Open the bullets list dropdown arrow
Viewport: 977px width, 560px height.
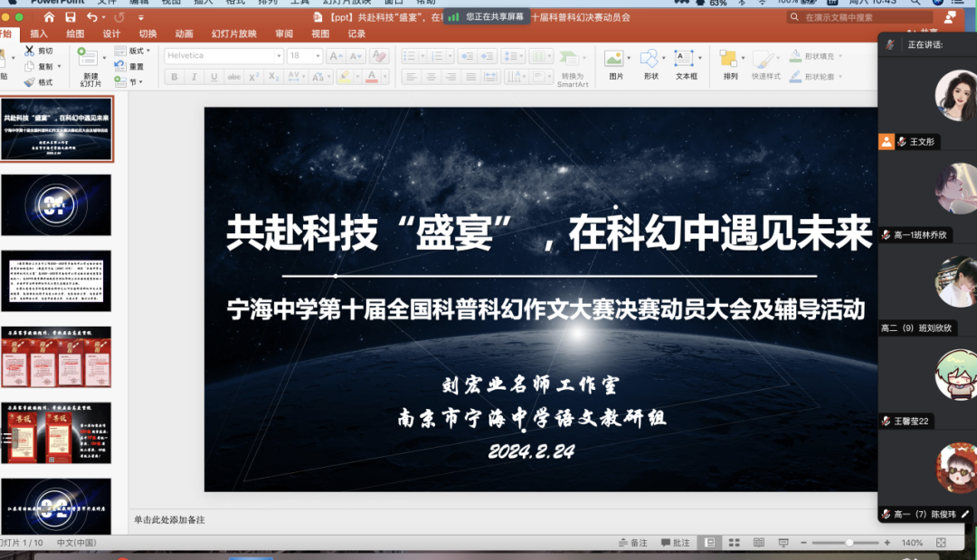tap(422, 56)
